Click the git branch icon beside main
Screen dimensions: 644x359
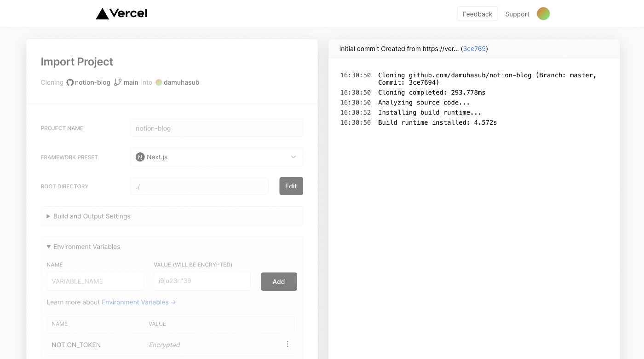point(118,82)
